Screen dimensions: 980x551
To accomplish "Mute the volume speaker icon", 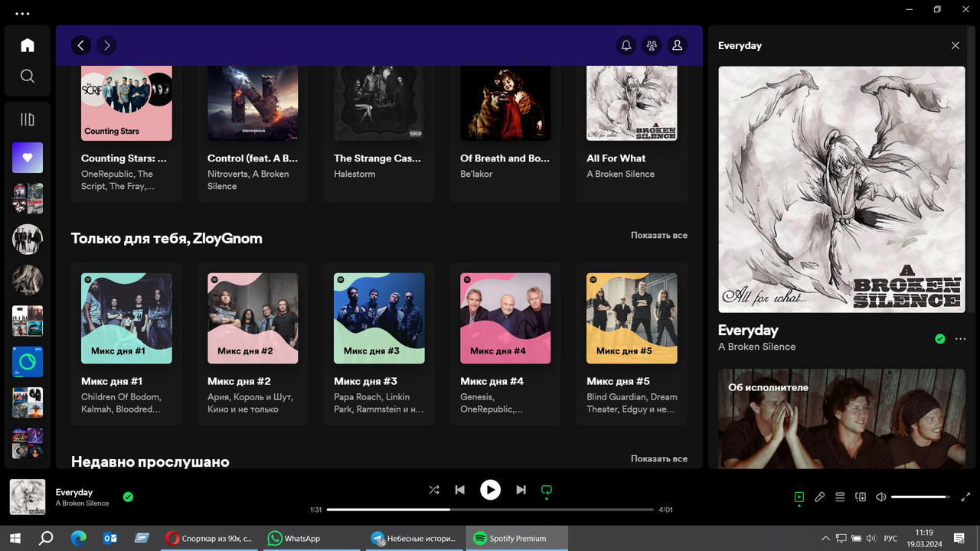I will pyautogui.click(x=881, y=497).
